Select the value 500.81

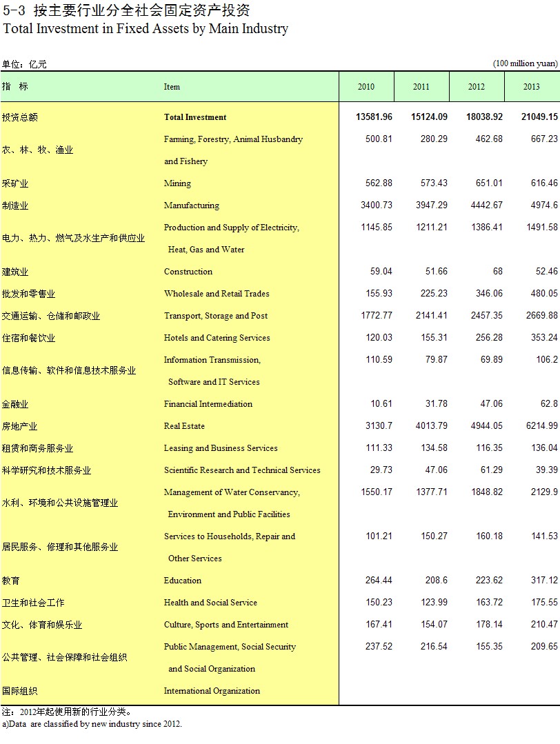pyautogui.click(x=379, y=139)
